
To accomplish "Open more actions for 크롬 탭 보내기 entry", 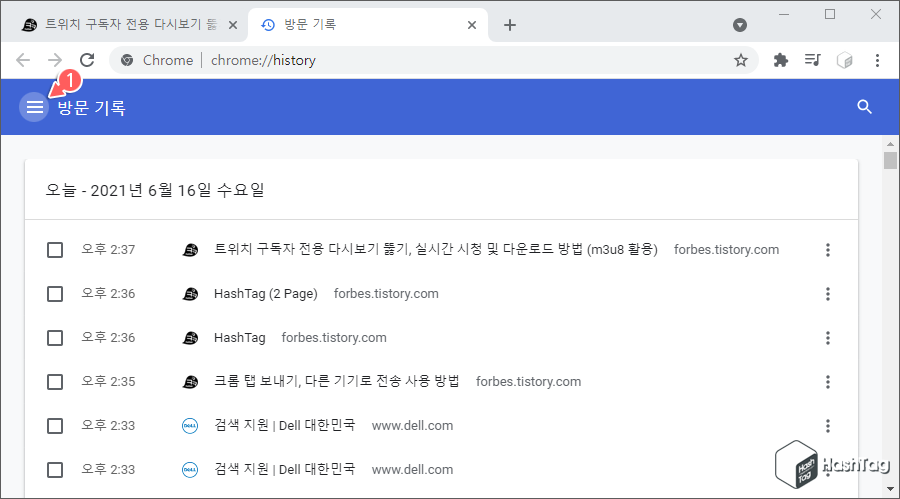I will (828, 382).
